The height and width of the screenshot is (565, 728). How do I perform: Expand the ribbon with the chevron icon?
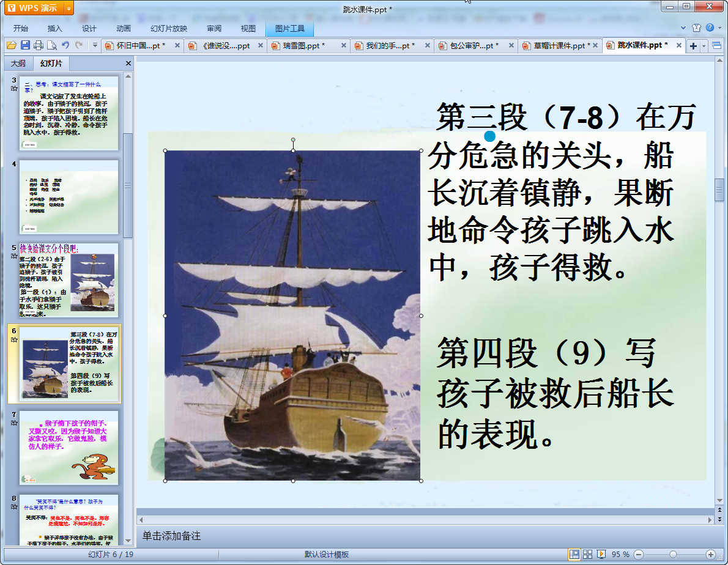[683, 28]
